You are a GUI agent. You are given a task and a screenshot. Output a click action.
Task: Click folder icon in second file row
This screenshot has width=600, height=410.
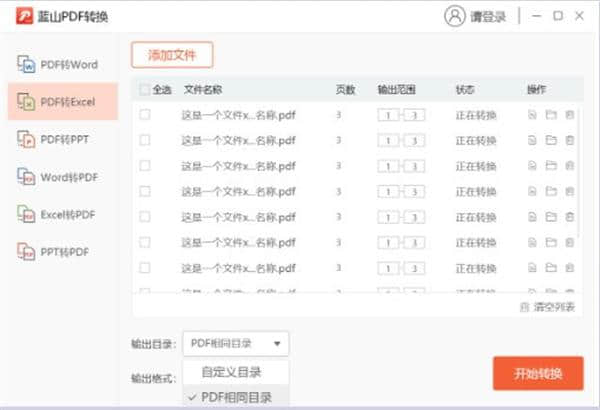(551, 140)
